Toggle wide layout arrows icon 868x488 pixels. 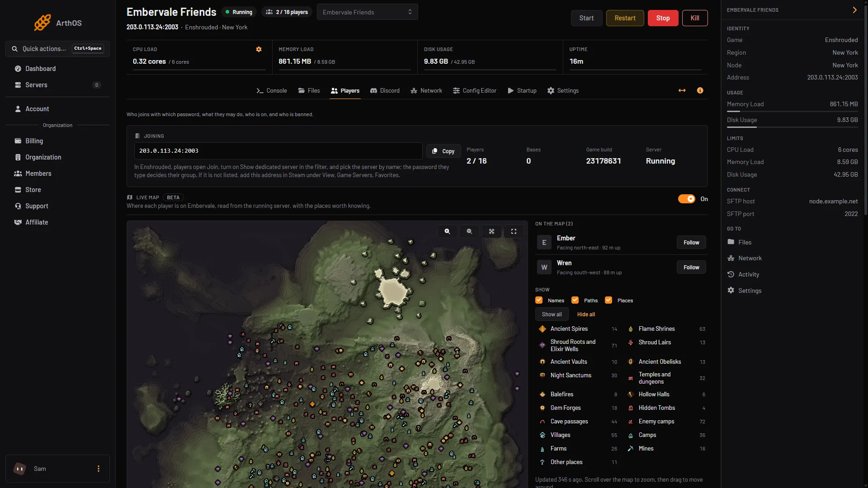pyautogui.click(x=682, y=91)
